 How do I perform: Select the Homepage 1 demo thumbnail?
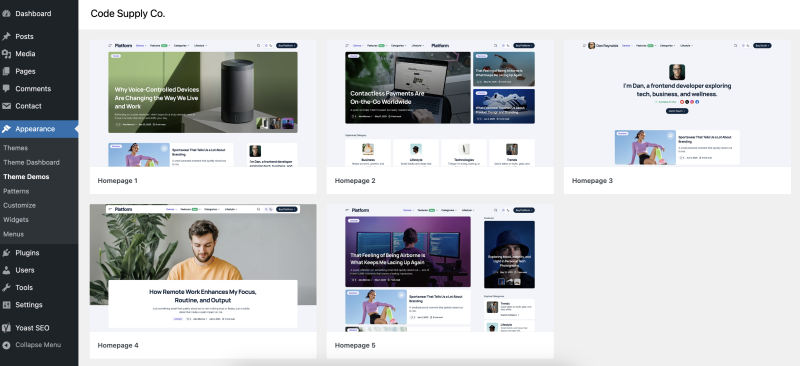click(203, 104)
